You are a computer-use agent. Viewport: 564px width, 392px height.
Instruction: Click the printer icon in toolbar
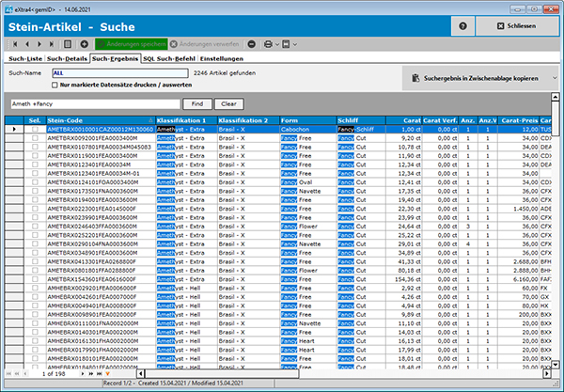tap(266, 44)
